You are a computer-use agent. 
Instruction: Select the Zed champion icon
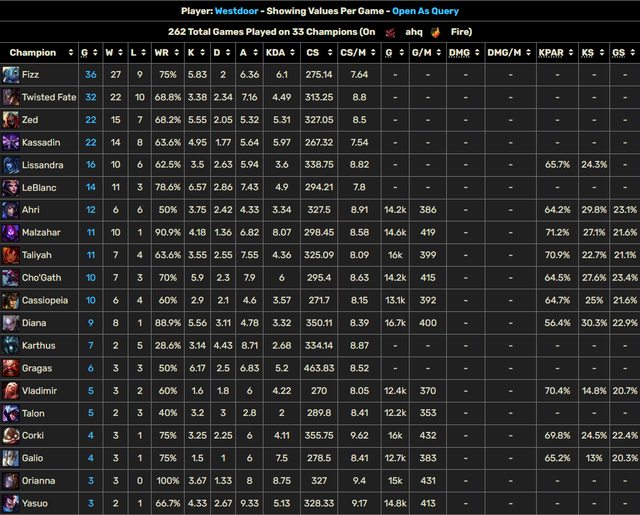(10, 118)
